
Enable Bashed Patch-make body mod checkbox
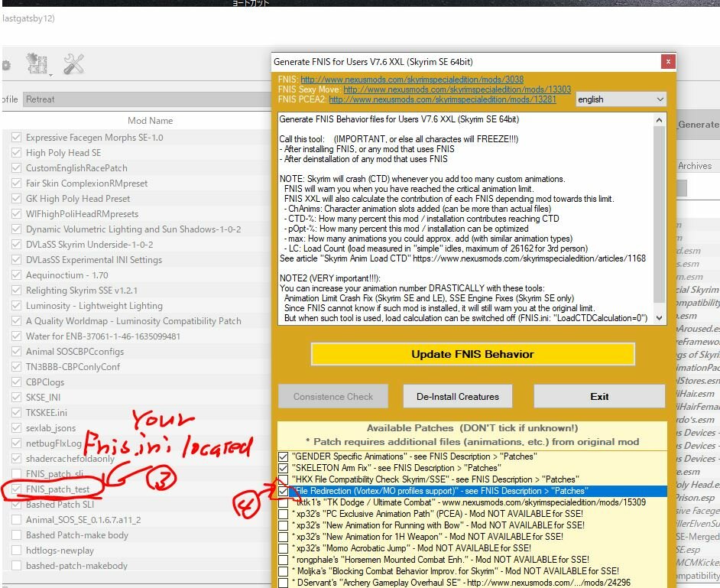(16, 534)
